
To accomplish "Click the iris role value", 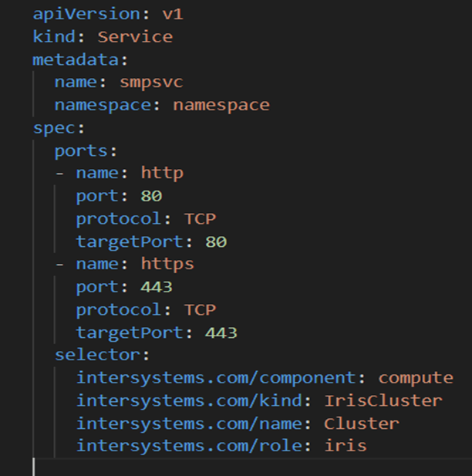I will [x=346, y=446].
